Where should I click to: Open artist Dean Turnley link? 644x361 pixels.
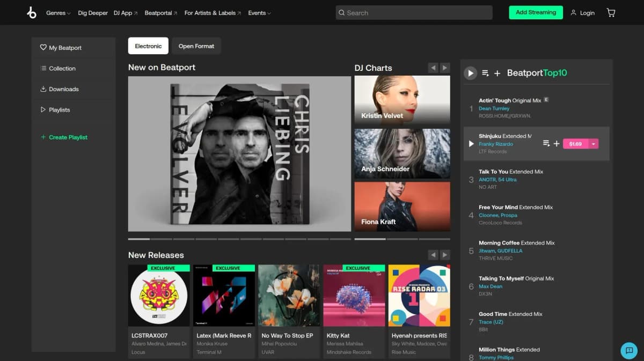click(x=494, y=108)
